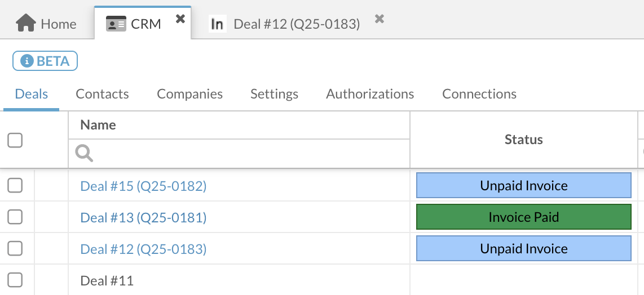Close the CRM tab
This screenshot has height=295, width=644.
pos(180,19)
